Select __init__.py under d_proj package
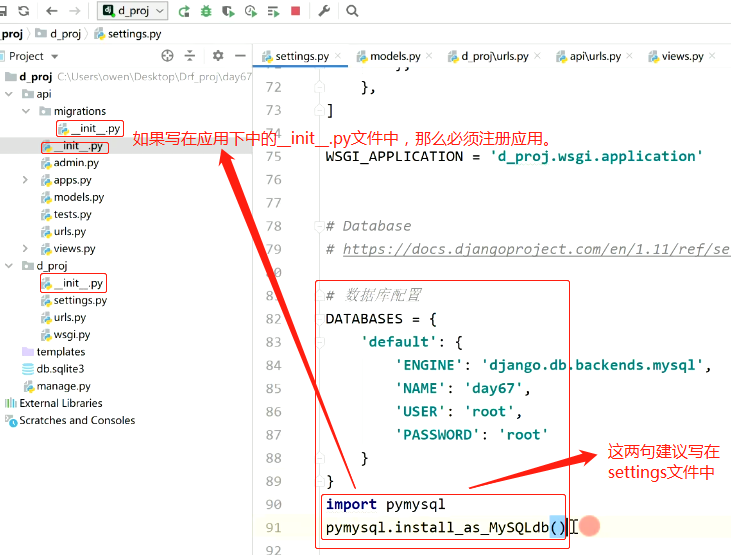This screenshot has height=555, width=731. coord(73,283)
